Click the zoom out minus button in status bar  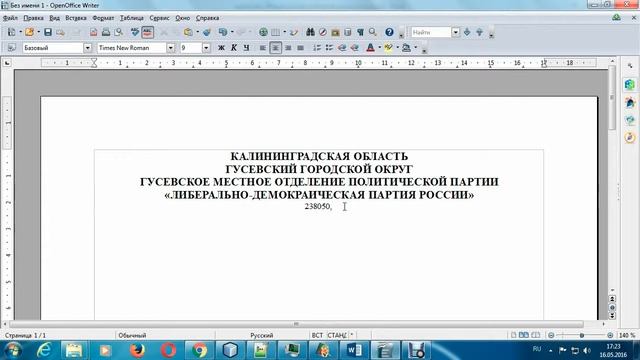pyautogui.click(x=551, y=335)
